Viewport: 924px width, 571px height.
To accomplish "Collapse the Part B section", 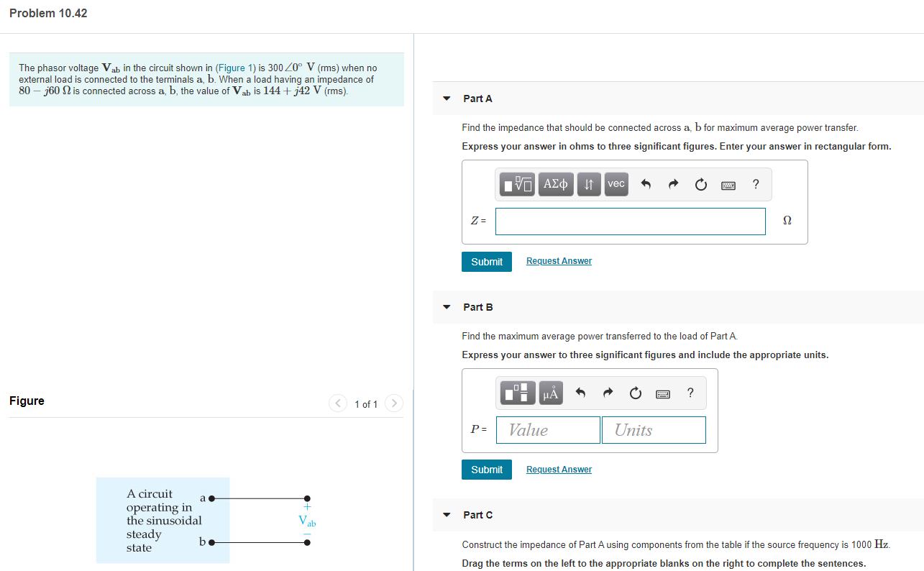I will click(x=446, y=307).
